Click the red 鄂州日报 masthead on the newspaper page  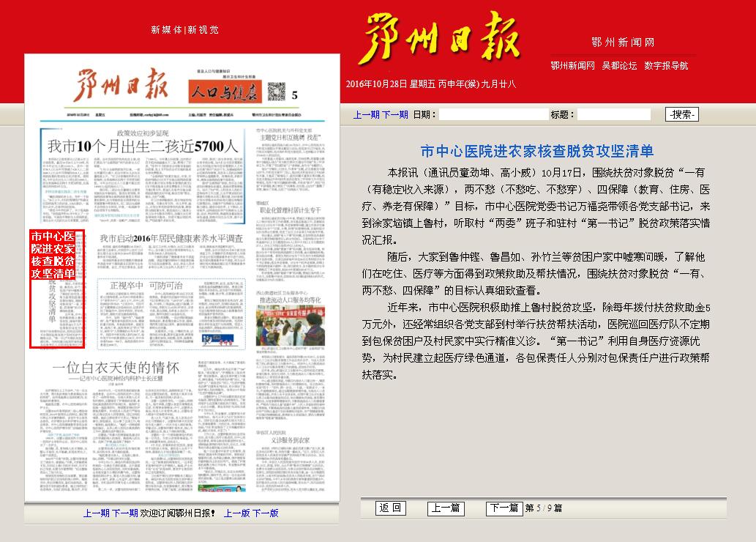point(121,85)
